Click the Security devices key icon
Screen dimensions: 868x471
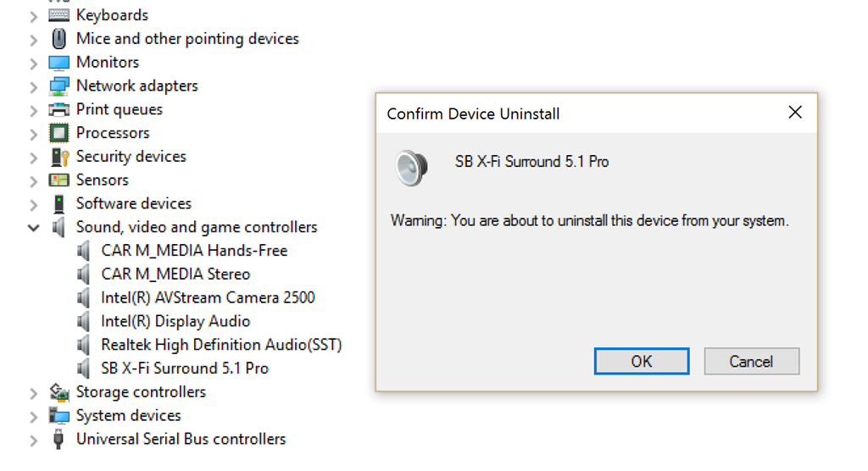[59, 158]
